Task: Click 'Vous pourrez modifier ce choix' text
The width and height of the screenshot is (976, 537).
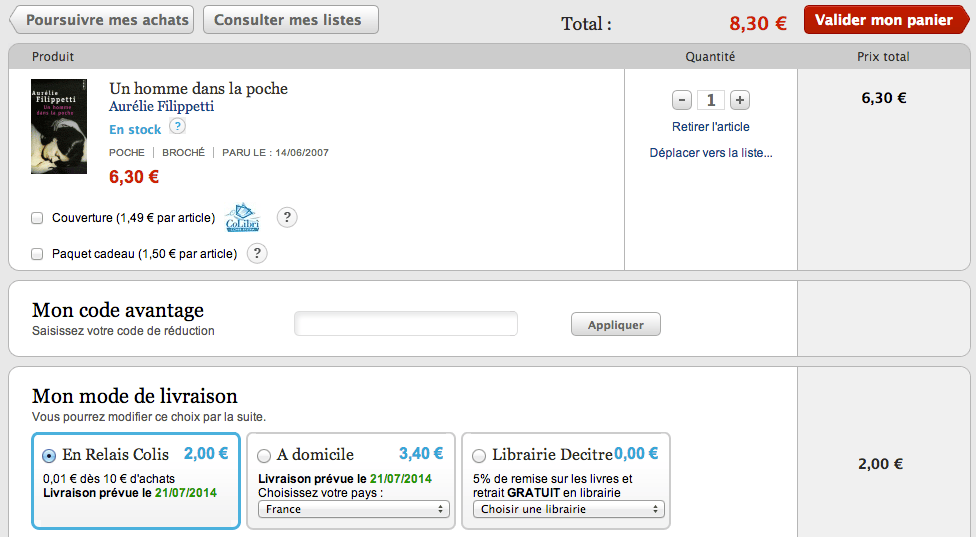Action: point(149,417)
